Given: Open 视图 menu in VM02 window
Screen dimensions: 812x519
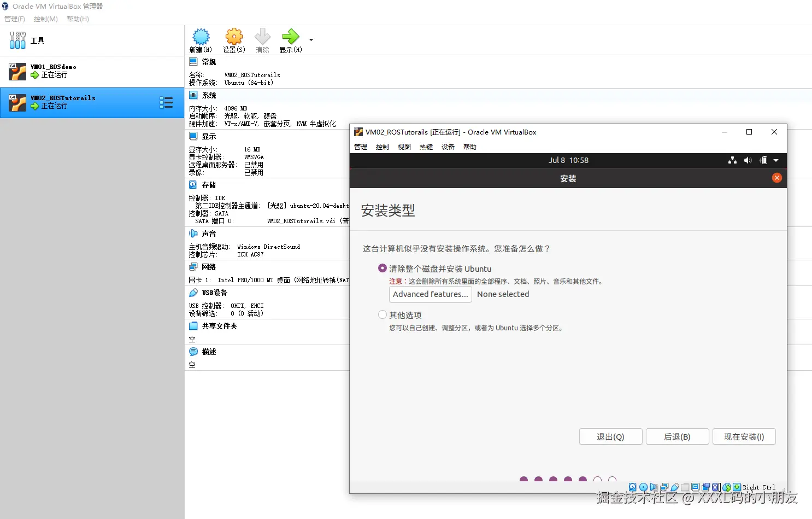Looking at the screenshot, I should click(404, 147).
